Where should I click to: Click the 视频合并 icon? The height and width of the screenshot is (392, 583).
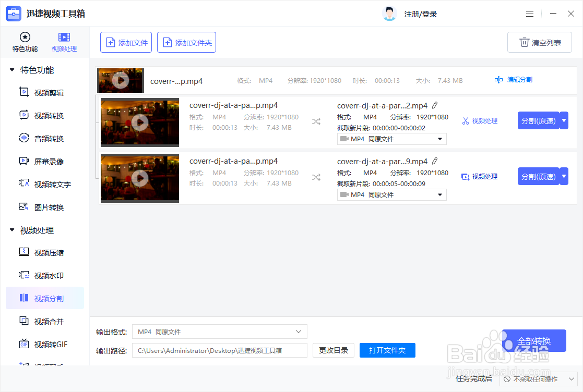pyautogui.click(x=24, y=321)
